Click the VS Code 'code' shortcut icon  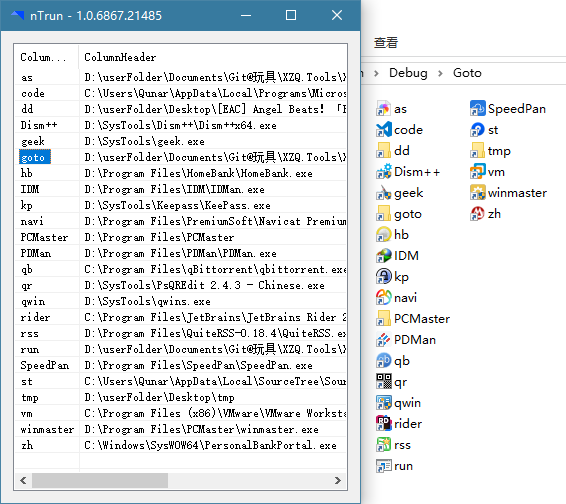pyautogui.click(x=383, y=130)
